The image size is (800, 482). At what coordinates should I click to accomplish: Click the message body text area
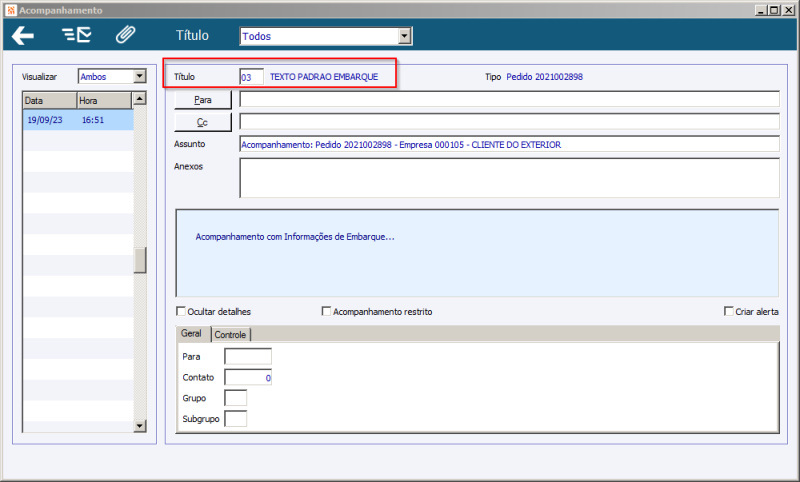tap(477, 253)
